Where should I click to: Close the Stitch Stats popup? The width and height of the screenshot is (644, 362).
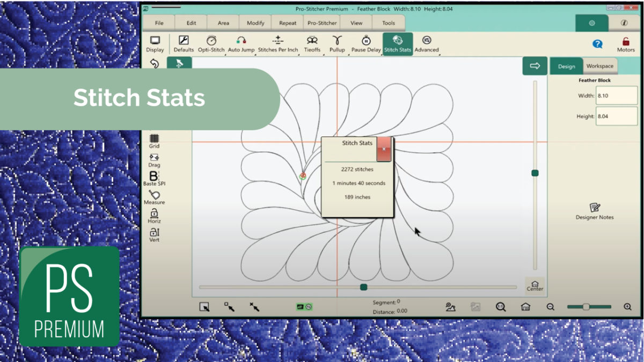pyautogui.click(x=384, y=149)
